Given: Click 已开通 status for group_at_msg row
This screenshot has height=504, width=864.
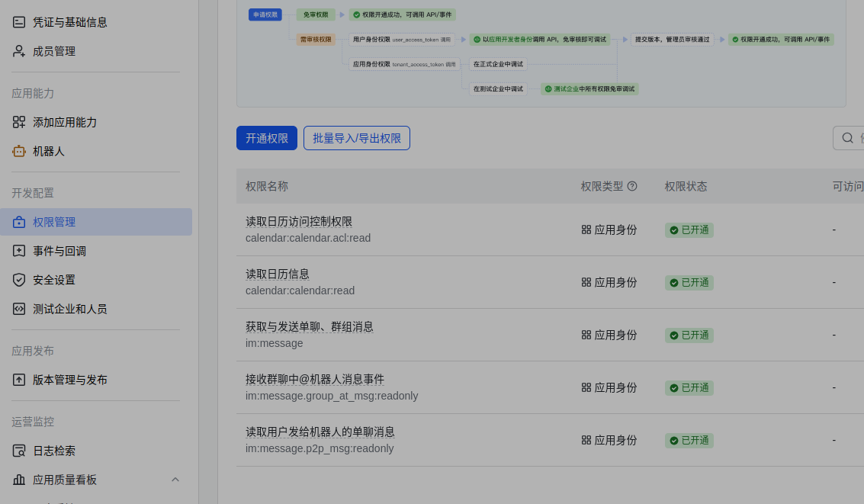Looking at the screenshot, I should point(689,388).
